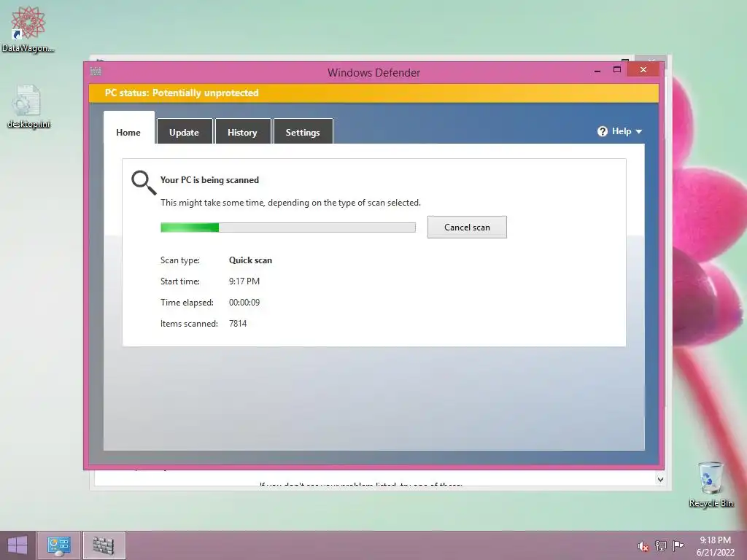Open the Windows Start button
747x560 pixels.
point(18,545)
